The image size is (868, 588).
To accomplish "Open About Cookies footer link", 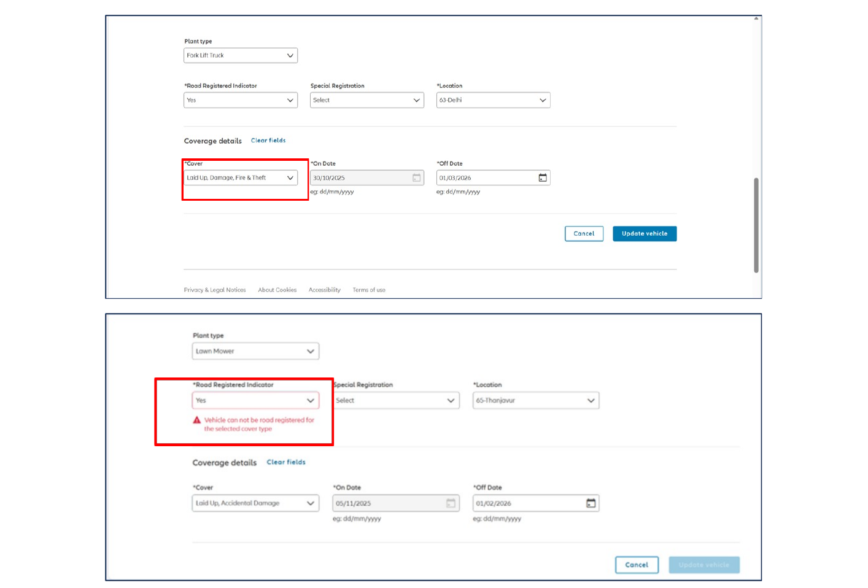I will 277,290.
